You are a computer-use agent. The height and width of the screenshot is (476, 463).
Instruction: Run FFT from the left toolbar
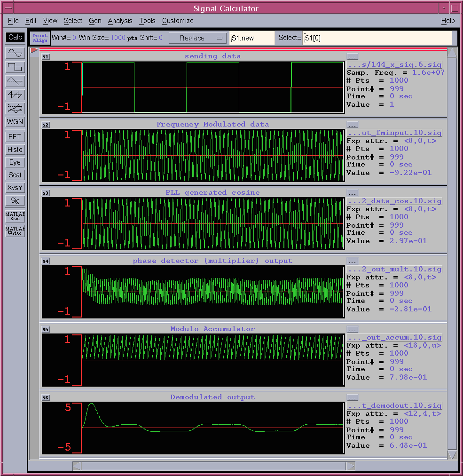point(15,137)
